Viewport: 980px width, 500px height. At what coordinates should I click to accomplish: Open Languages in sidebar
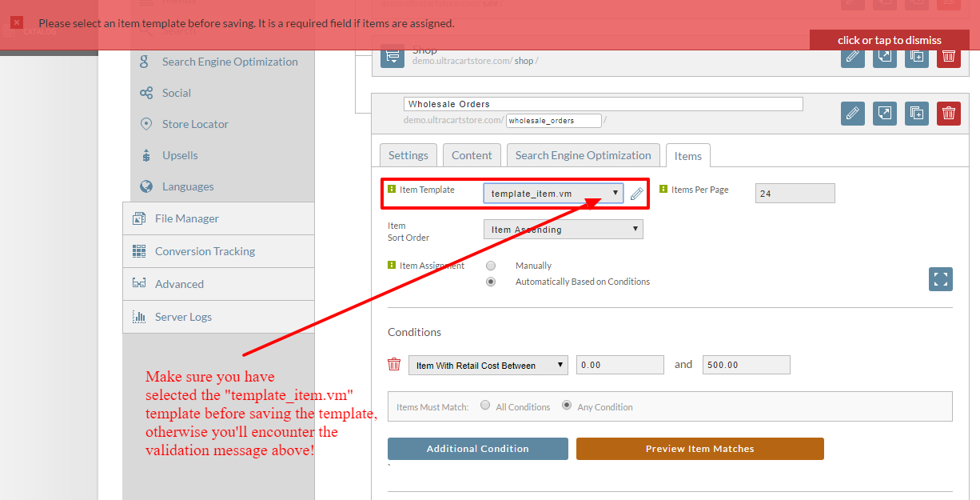click(188, 186)
